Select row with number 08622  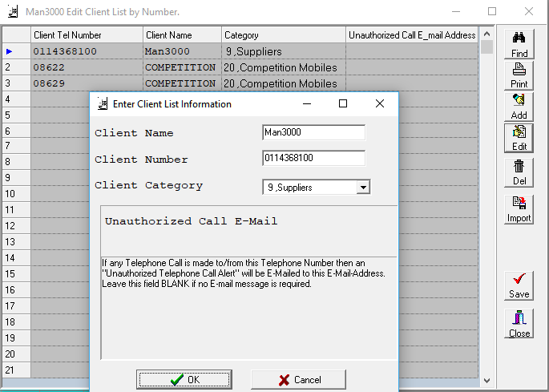point(87,67)
